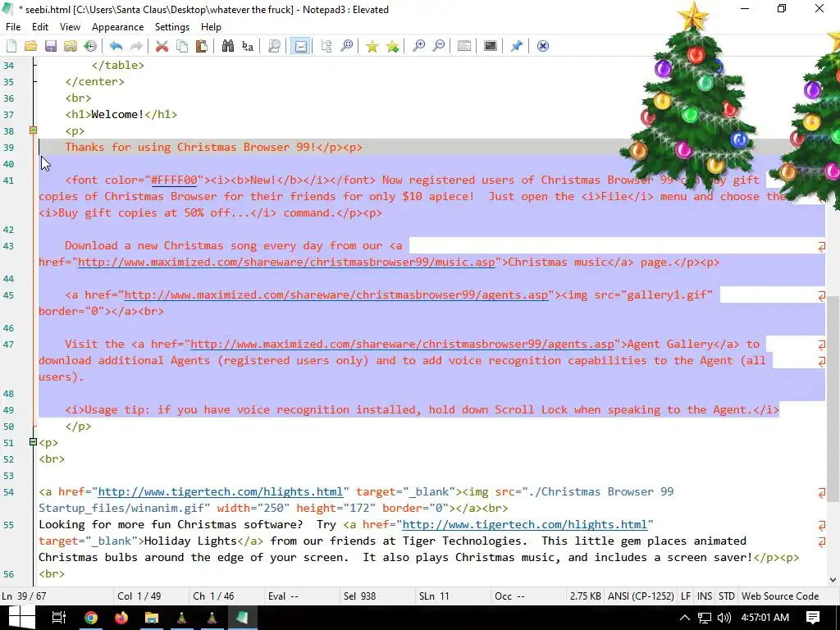This screenshot has width=840, height=630.
Task: Click the magnifier-over-page toolbar icon
Action: click(274, 46)
